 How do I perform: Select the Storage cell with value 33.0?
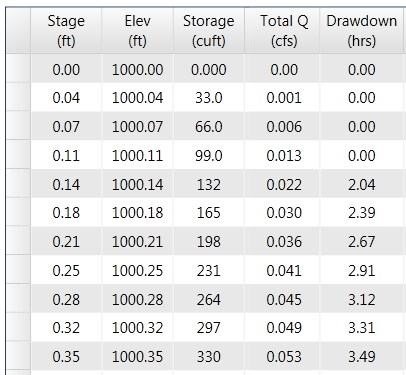209,97
